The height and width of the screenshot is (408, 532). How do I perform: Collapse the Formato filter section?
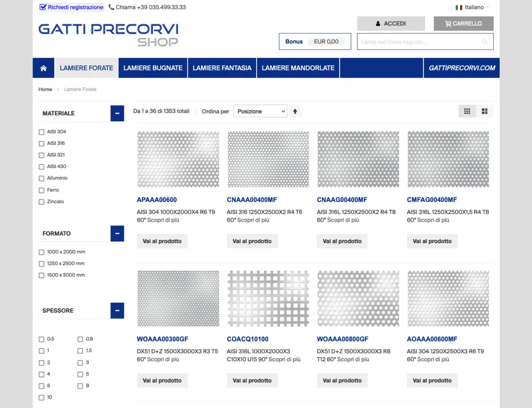(117, 234)
